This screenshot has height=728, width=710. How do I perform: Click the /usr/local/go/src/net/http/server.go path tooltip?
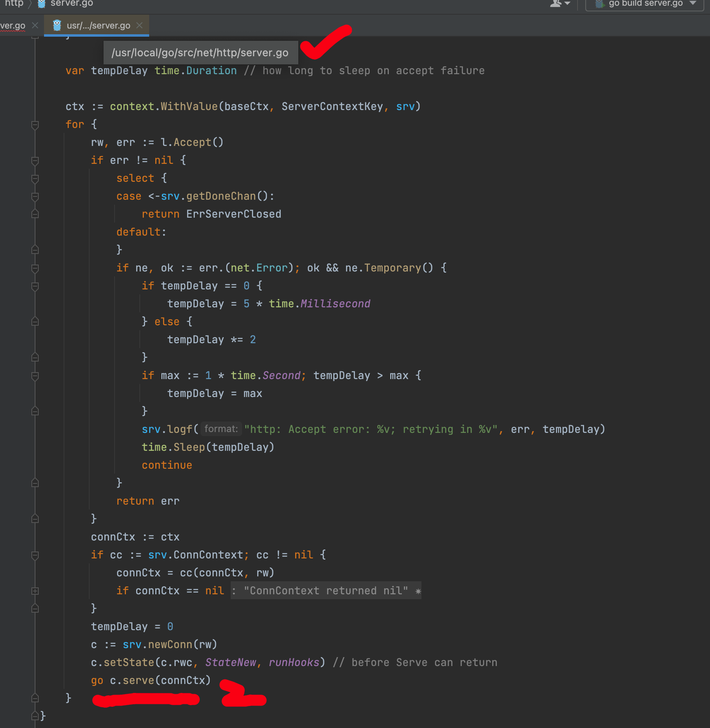[x=200, y=53]
